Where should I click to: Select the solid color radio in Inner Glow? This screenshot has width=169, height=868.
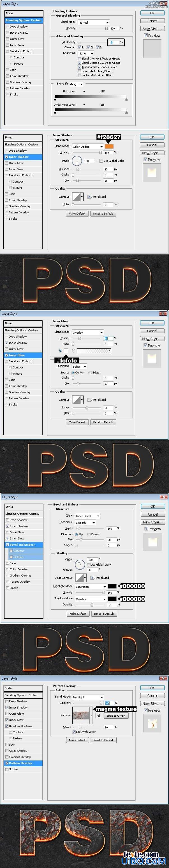61,351
